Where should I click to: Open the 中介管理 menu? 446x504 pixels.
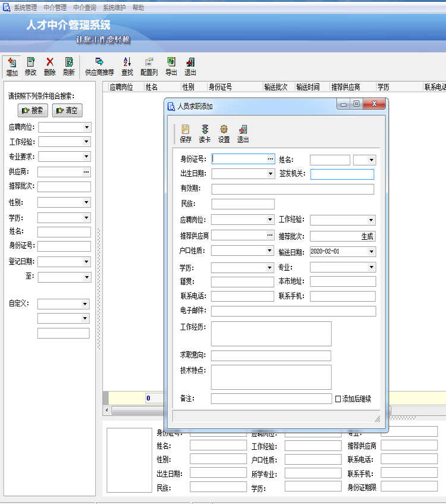coord(55,7)
